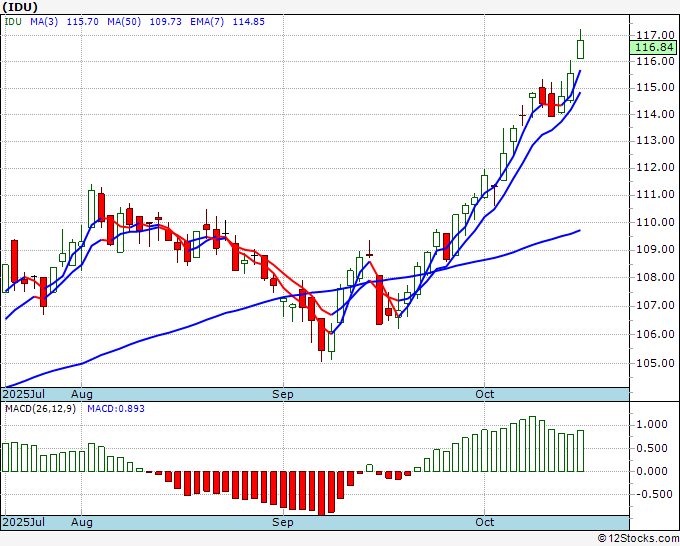Click the EMA(7) value 114.85

(x=248, y=22)
